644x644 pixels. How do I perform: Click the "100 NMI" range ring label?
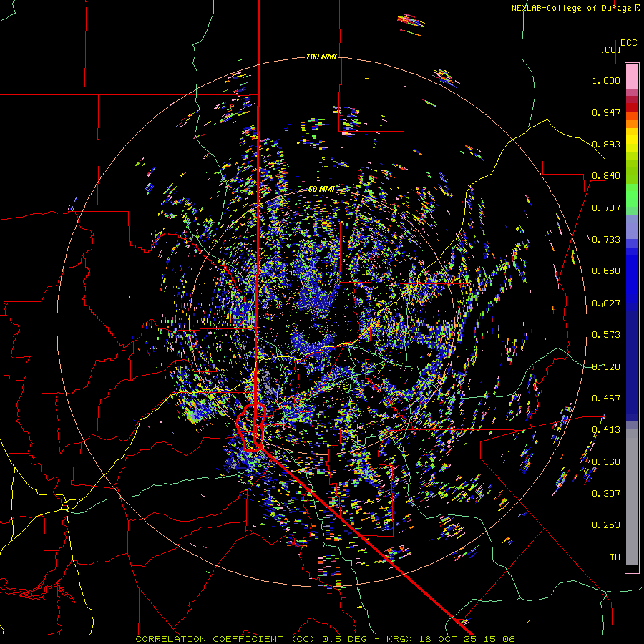(x=321, y=57)
